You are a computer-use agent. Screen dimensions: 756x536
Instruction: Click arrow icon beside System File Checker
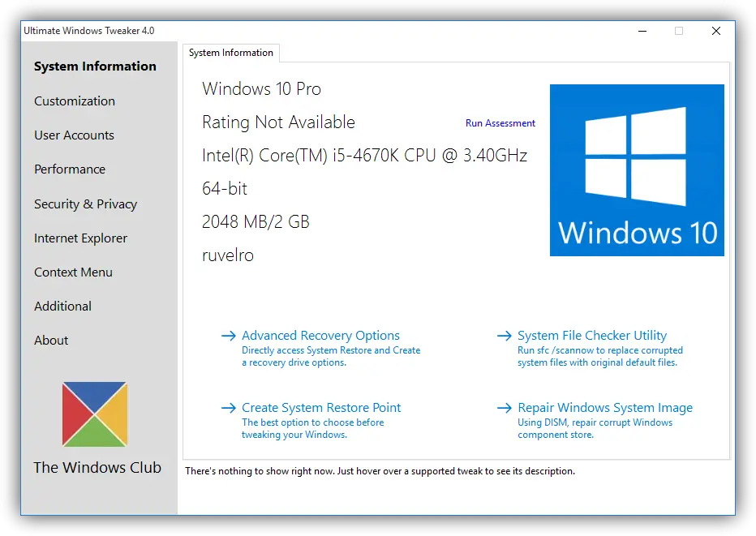505,336
